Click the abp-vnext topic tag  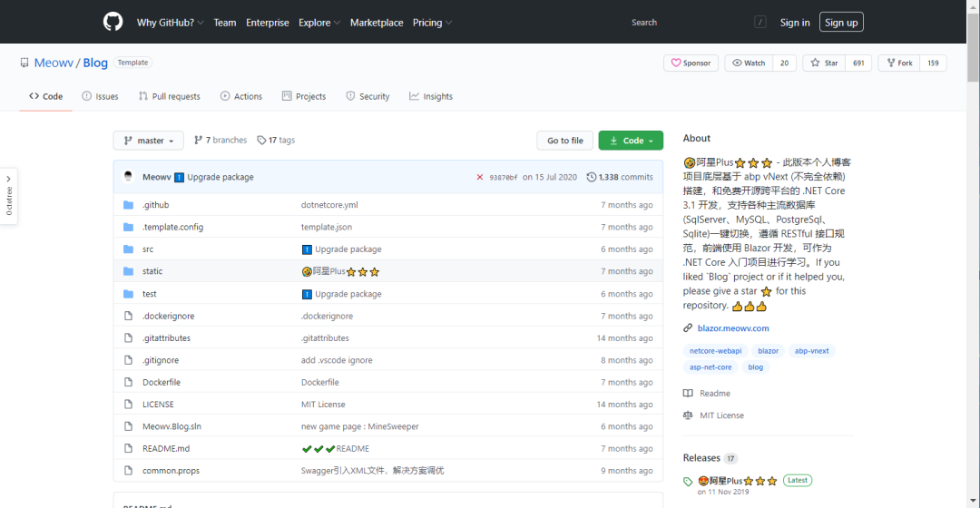point(812,350)
